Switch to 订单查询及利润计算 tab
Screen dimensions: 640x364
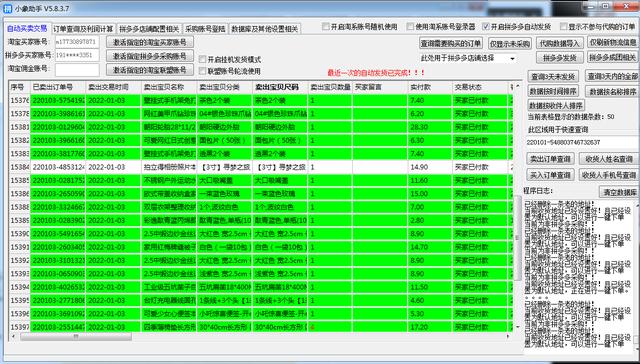(x=83, y=29)
